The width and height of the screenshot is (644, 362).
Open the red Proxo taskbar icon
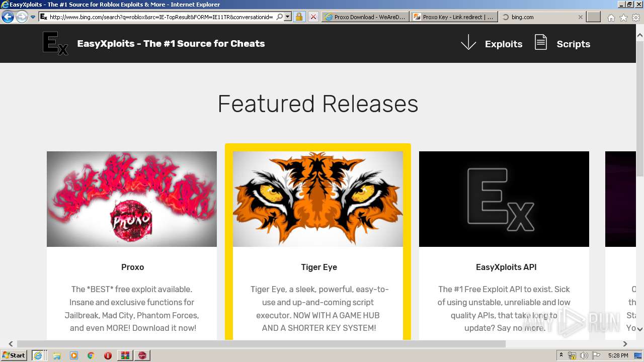click(142, 355)
